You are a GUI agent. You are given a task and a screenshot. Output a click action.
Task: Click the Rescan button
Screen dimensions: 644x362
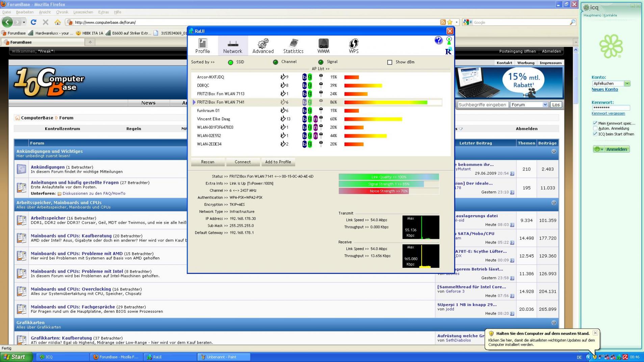point(208,162)
